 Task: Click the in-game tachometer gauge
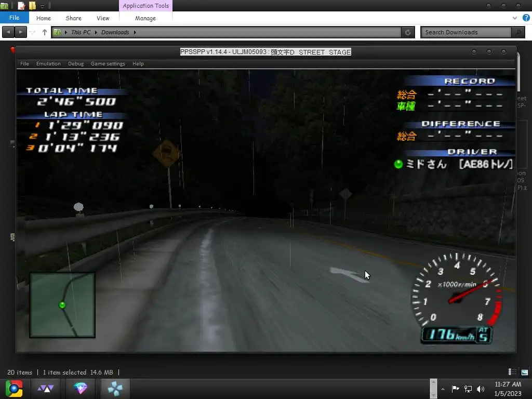pos(457,289)
